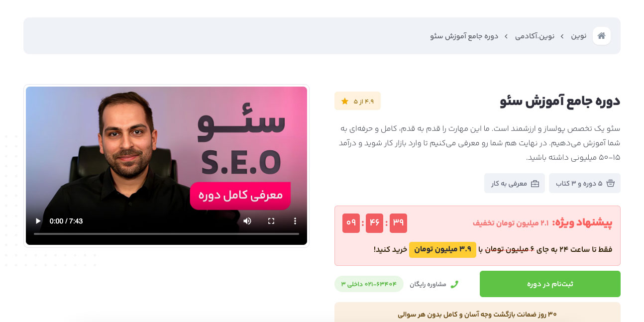This screenshot has height=322, width=644.
Task: Click the yellow ۳.۹ میلیون تومان price tag
Action: pyautogui.click(x=442, y=249)
